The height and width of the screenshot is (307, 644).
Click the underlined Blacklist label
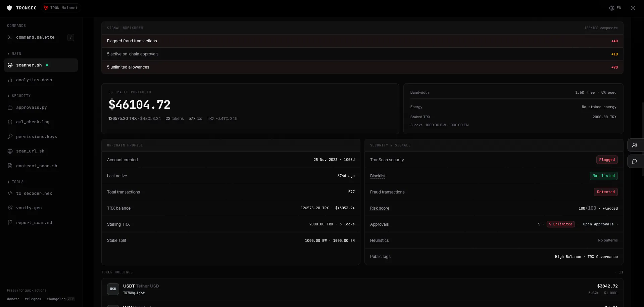[378, 176]
